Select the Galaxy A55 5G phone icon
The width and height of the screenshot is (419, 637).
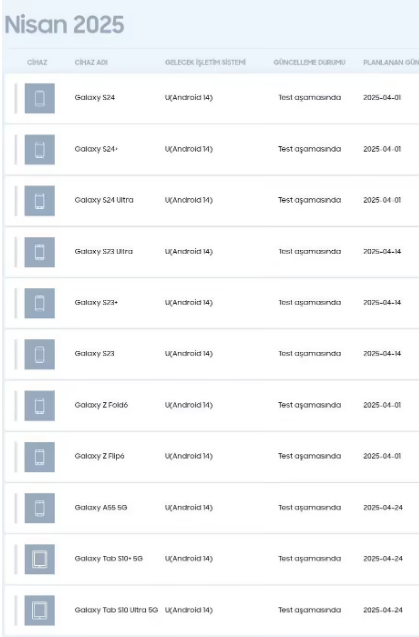click(39, 508)
